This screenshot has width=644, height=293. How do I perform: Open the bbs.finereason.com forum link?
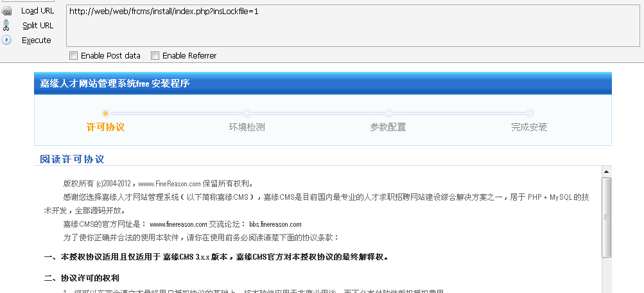275,224
